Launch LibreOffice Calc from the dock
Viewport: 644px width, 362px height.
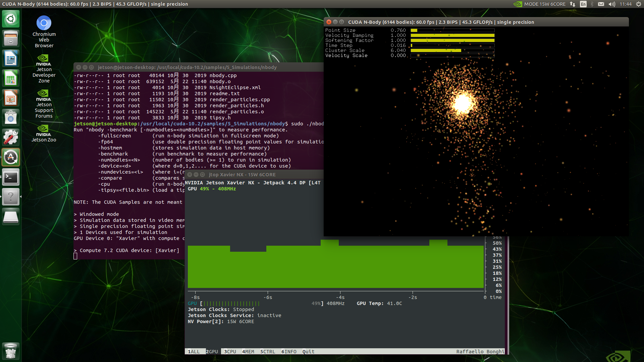(11, 78)
